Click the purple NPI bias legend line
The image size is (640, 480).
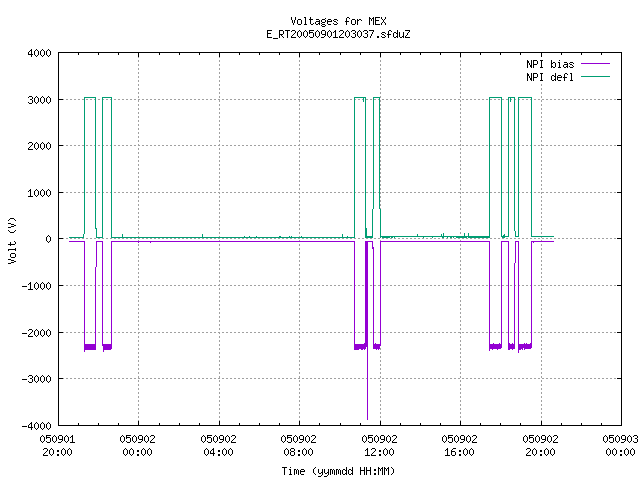[595, 64]
